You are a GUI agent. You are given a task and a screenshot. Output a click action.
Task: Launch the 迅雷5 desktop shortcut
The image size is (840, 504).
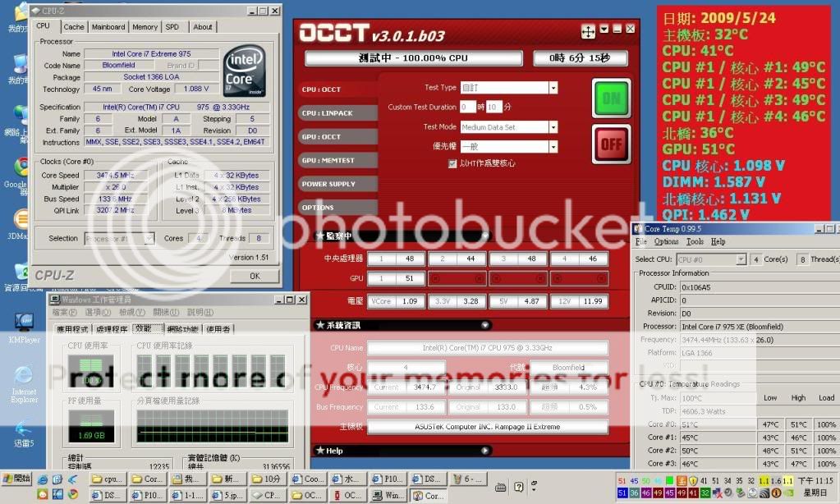pos(24,434)
